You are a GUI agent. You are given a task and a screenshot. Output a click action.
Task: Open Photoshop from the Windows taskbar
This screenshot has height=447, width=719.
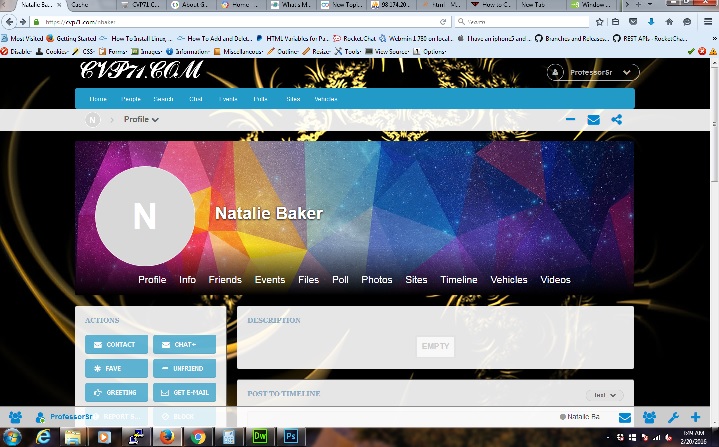point(291,436)
